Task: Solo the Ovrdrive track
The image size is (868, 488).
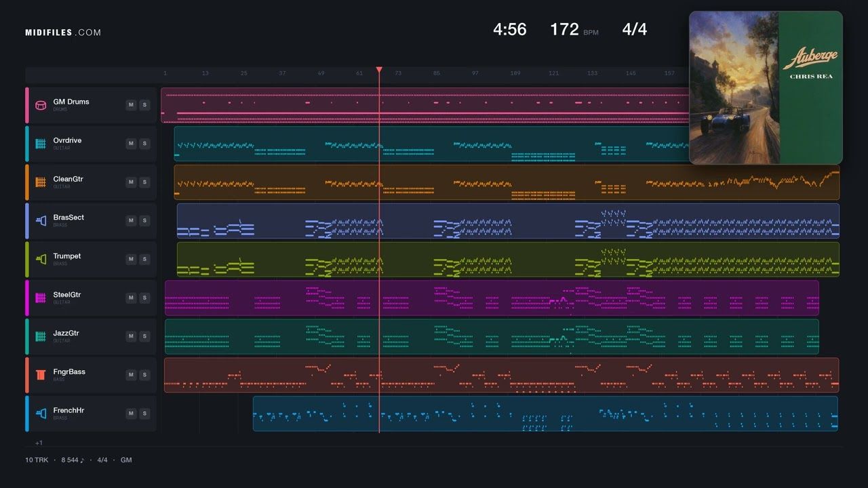Action: click(x=144, y=144)
